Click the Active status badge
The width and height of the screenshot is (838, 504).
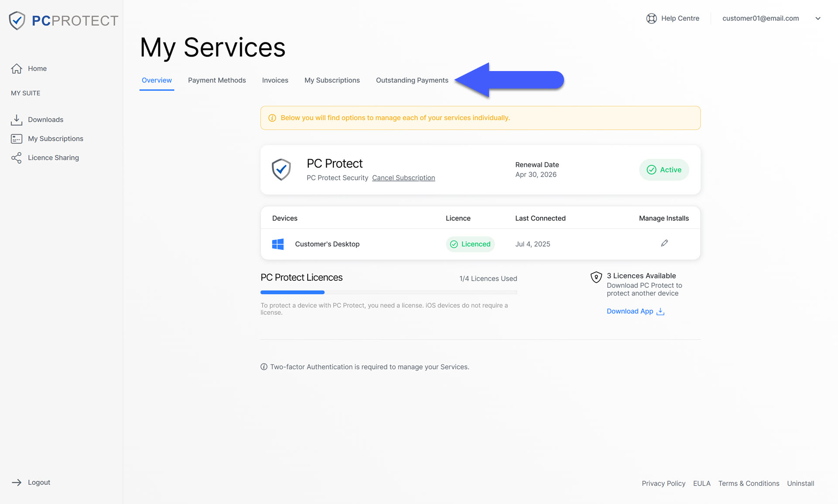[664, 170]
